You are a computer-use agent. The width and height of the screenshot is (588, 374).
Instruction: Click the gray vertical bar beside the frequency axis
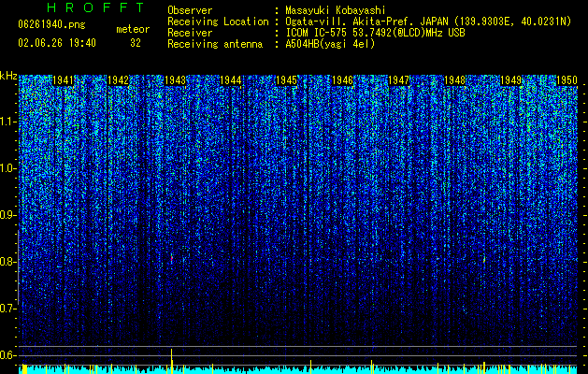click(x=18, y=267)
